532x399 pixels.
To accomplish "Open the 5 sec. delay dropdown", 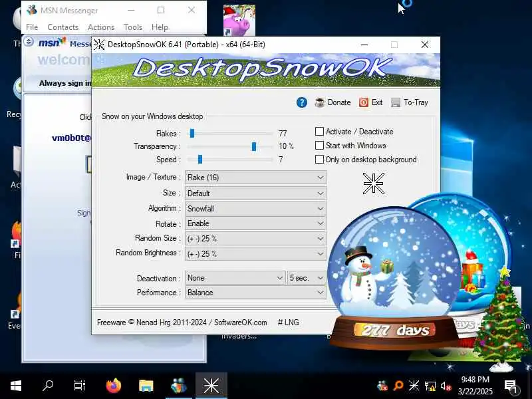I will tap(307, 278).
